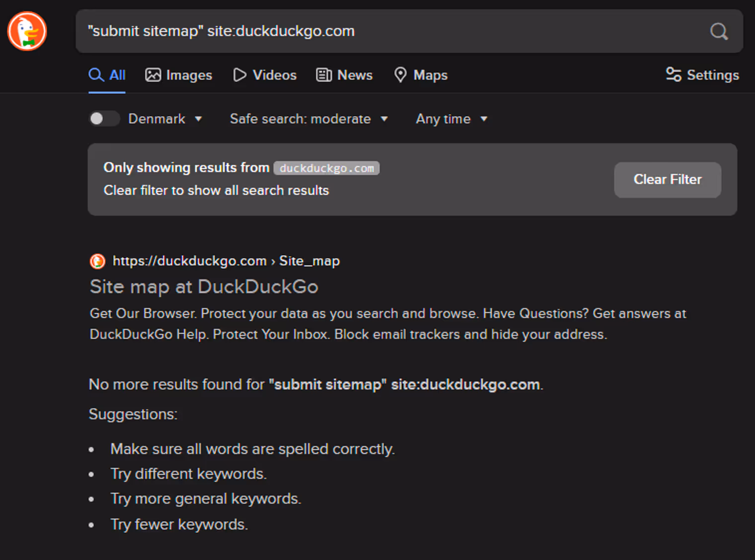This screenshot has width=755, height=560.
Task: Click the Clear filter to show all text
Action: tap(216, 191)
